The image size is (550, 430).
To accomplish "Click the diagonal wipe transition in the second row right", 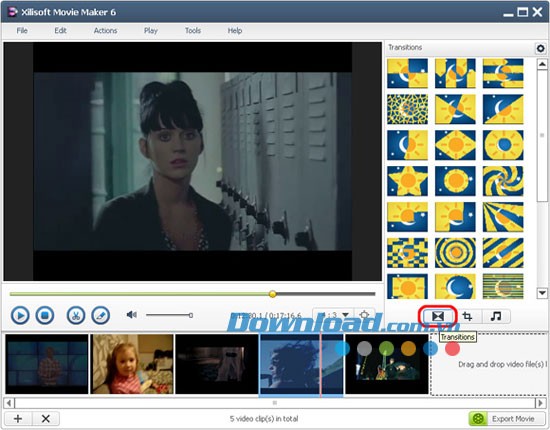I will pyautogui.click(x=503, y=109).
